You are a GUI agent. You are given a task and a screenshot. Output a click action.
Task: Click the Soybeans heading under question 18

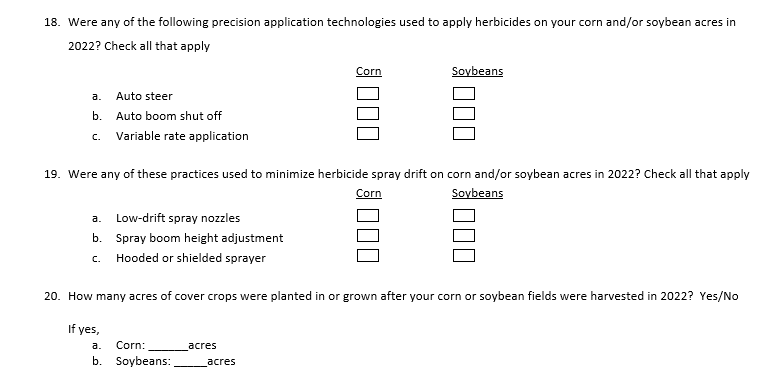pos(477,71)
